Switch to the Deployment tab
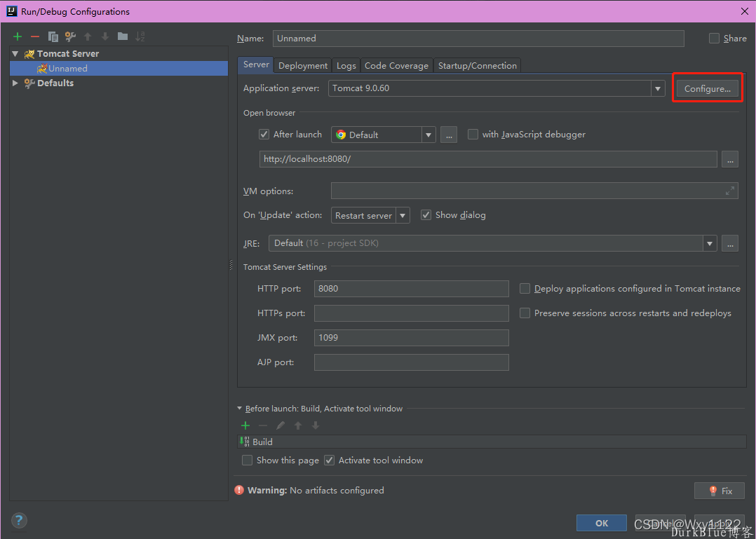This screenshot has width=756, height=539. tap(303, 65)
